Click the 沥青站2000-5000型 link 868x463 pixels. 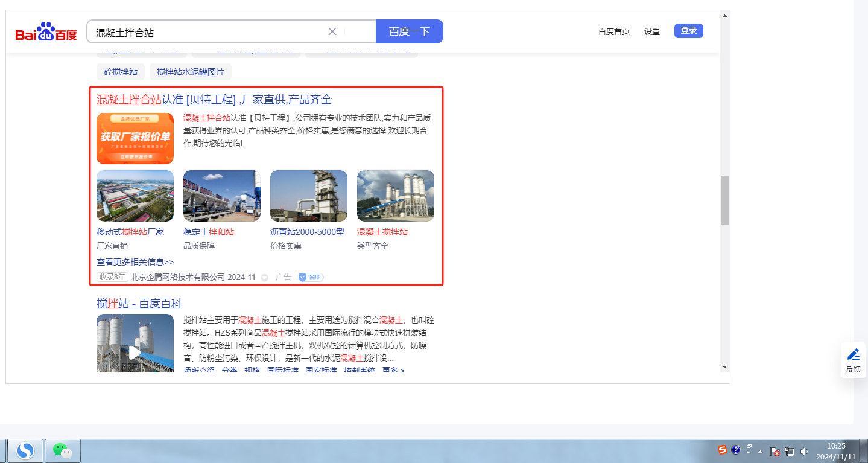point(308,232)
